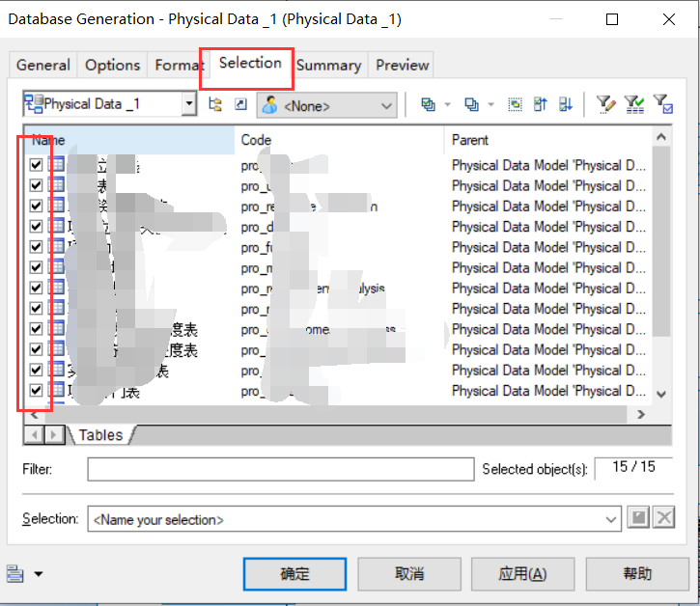Click the 确定 OK button
Image resolution: width=700 pixels, height=606 pixels.
pyautogui.click(x=294, y=574)
